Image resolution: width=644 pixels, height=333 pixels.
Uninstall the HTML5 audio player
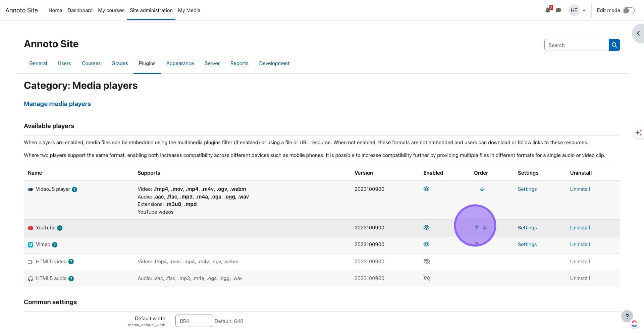point(580,278)
